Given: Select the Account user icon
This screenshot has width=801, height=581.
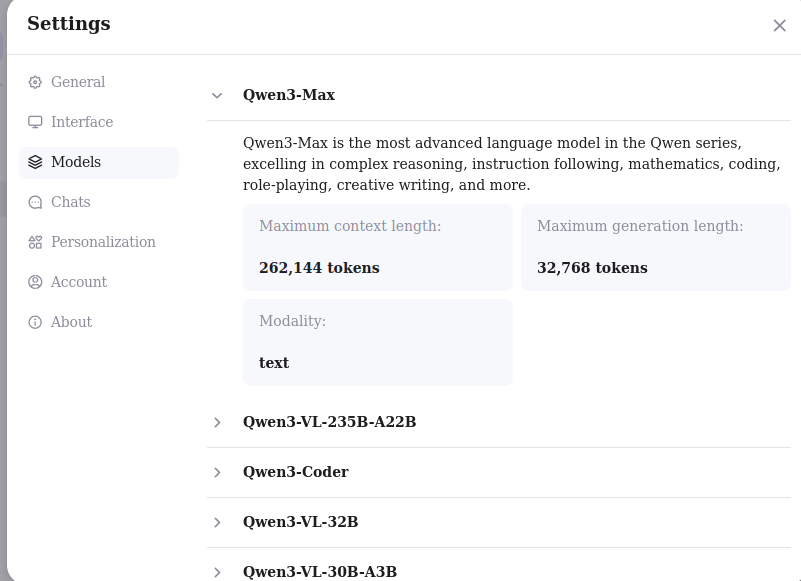Looking at the screenshot, I should [35, 282].
